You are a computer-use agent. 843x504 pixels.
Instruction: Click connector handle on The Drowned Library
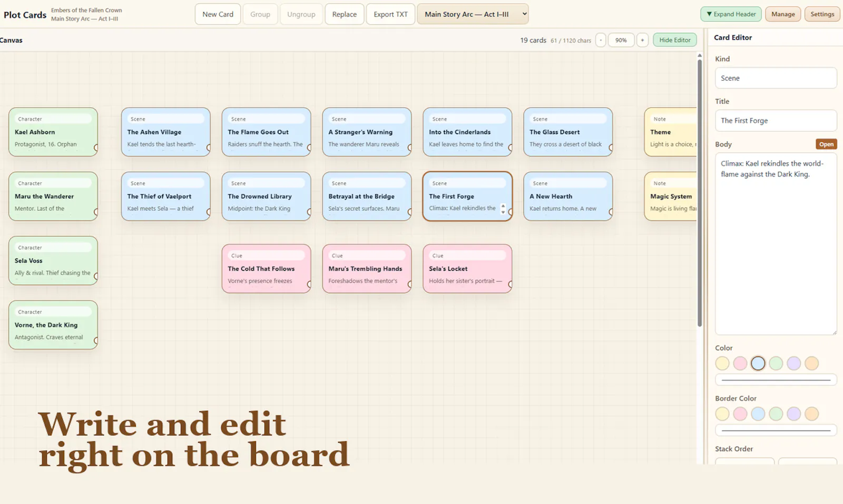pos(310,212)
